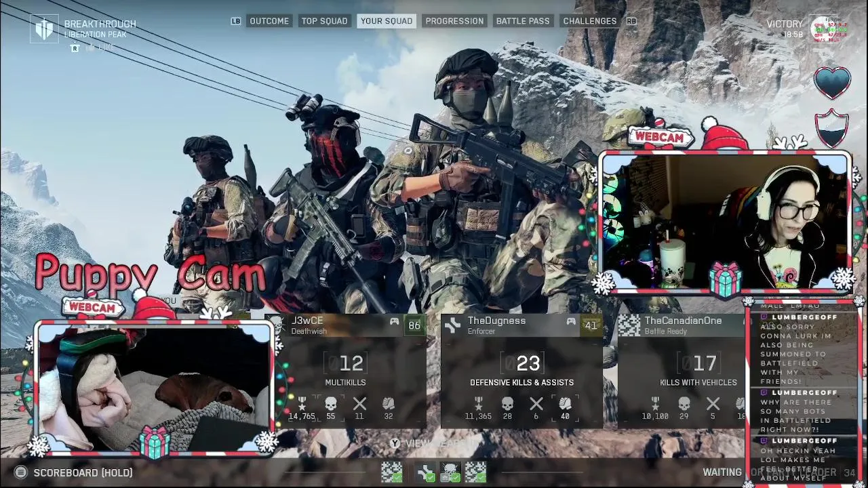Switch to the CHALLENGES tab
Screen dimensions: 868x488
coord(590,21)
